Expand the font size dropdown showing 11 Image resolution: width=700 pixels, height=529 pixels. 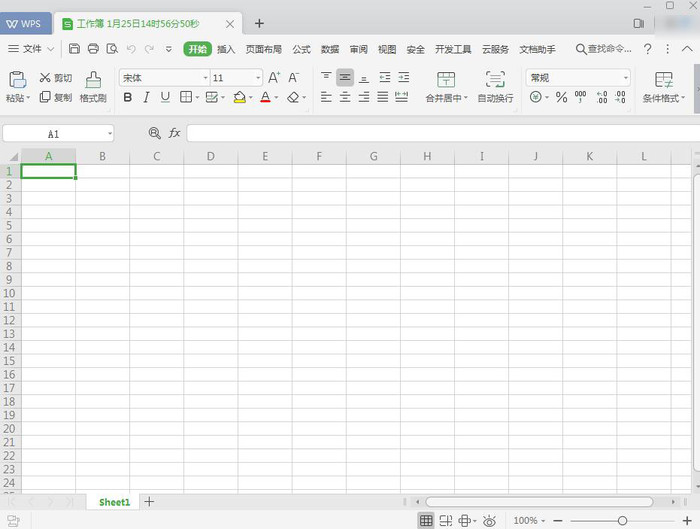(x=258, y=78)
